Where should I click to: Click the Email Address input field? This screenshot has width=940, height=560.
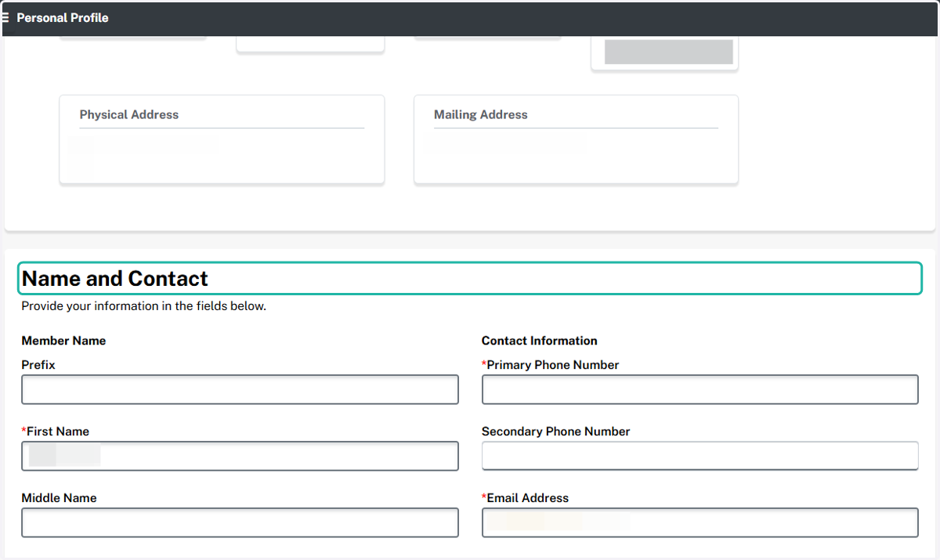pos(700,522)
